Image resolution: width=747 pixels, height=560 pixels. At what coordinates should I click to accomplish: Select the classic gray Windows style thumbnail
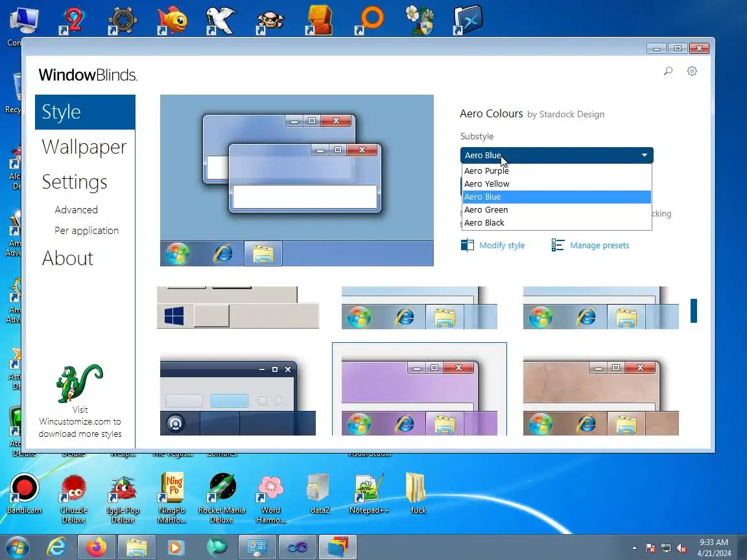238,308
